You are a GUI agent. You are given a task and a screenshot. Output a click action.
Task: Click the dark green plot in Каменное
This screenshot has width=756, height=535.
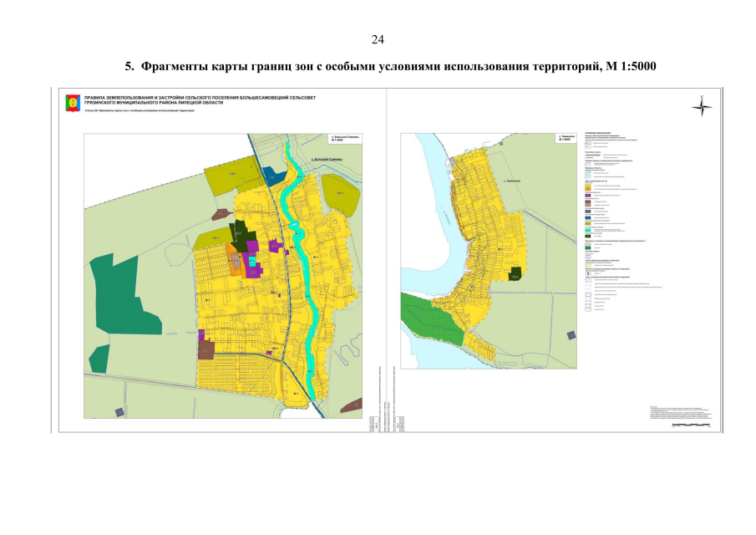pos(515,273)
